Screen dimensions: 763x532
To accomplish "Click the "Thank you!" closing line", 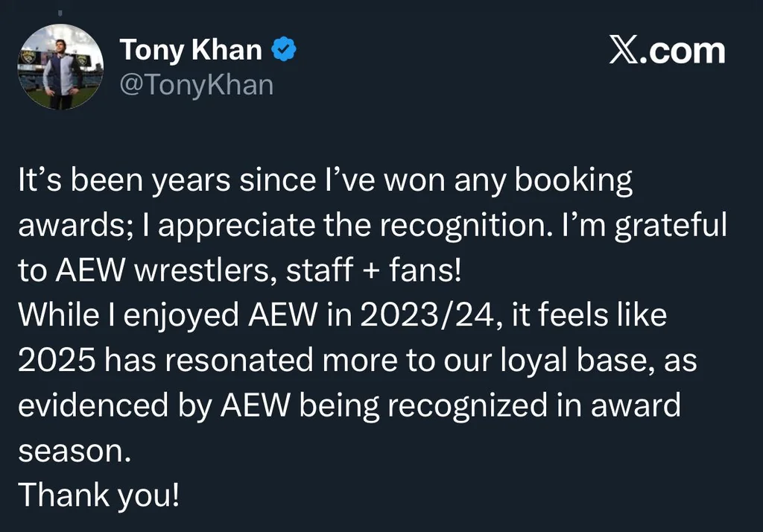I will click(99, 495).
